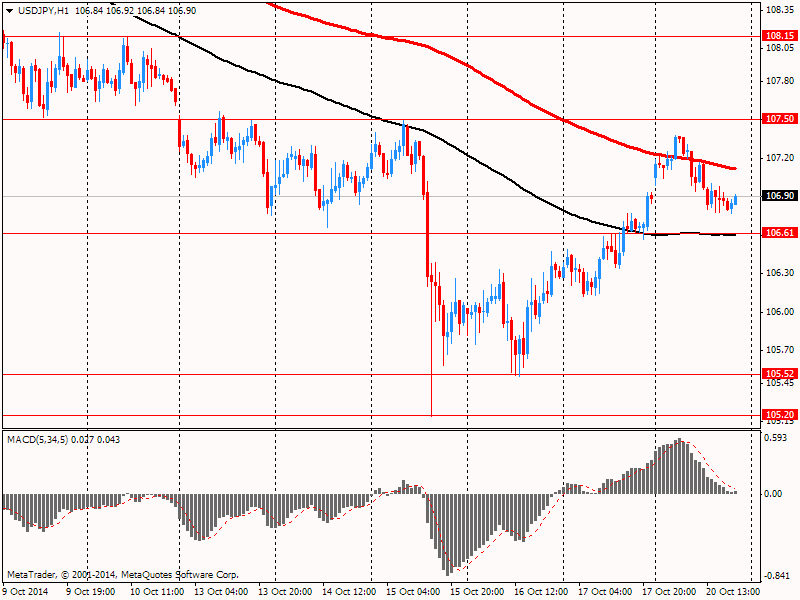This screenshot has width=800, height=600.
Task: Select the 106.00 price scale label
Action: coord(780,312)
